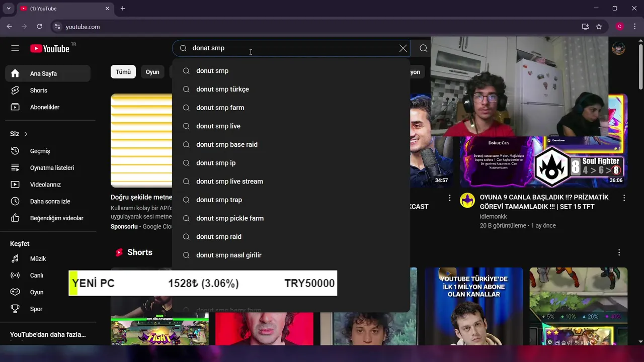Image resolution: width=644 pixels, height=362 pixels.
Task: Open Müzik under Keşfet
Action: pos(48,258)
